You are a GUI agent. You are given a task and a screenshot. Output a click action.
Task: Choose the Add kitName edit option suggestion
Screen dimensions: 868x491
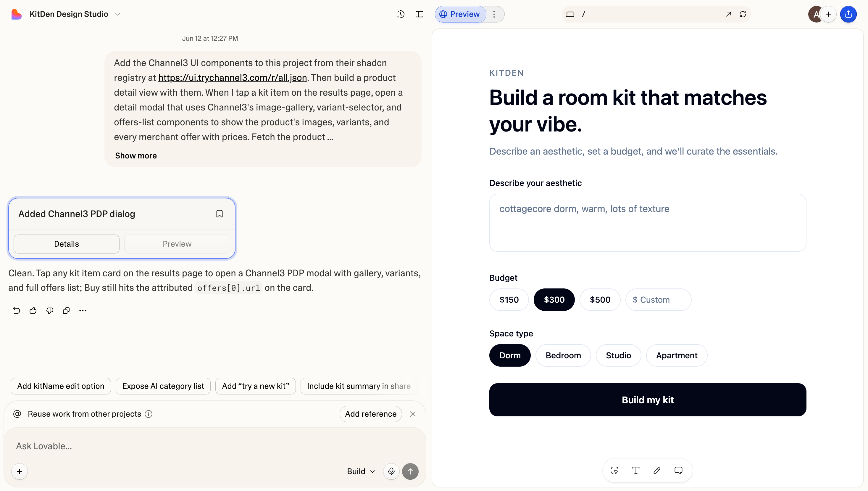coord(61,386)
